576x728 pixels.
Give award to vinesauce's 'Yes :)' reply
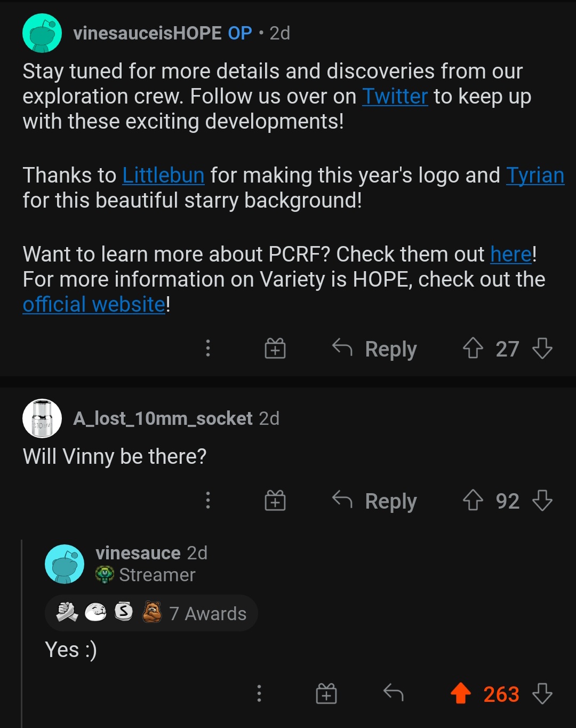pos(326,694)
